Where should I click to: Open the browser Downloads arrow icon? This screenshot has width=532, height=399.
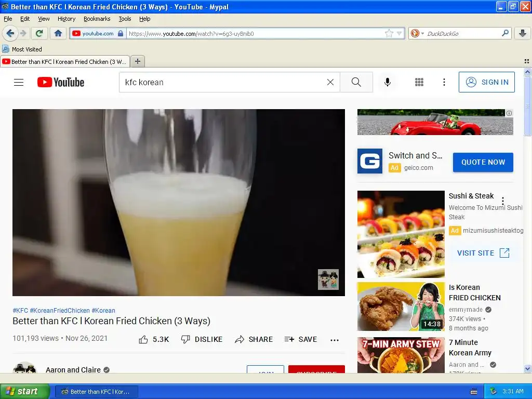tap(523, 33)
